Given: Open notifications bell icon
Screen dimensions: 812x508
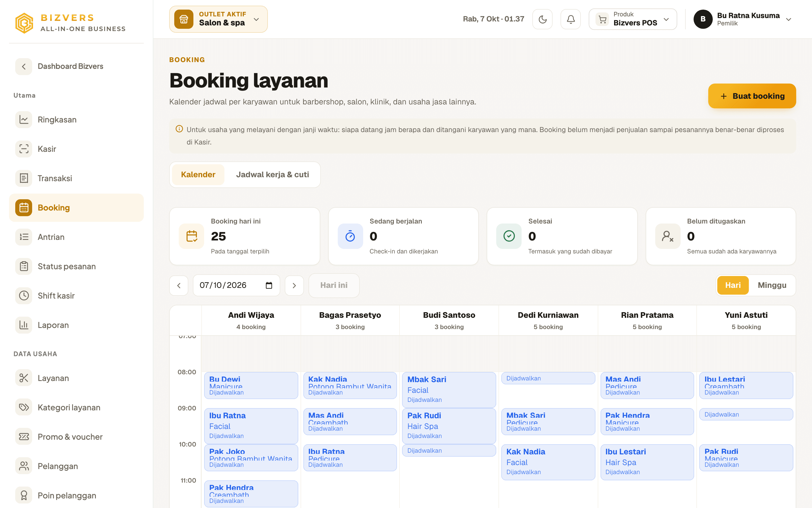Looking at the screenshot, I should click(x=570, y=19).
